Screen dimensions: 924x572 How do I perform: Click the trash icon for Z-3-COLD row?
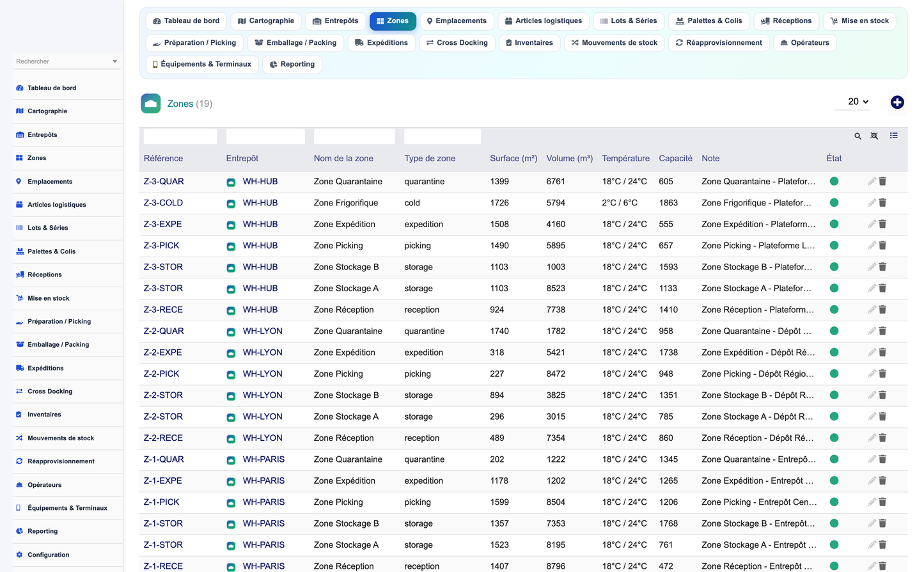[x=882, y=203]
